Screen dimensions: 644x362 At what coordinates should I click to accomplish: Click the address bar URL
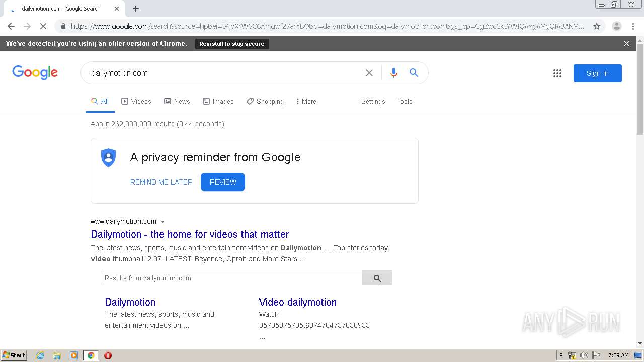coord(327,26)
